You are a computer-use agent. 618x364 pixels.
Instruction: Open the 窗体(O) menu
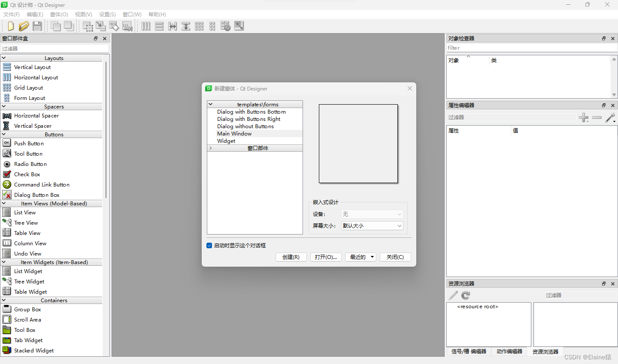pos(59,14)
